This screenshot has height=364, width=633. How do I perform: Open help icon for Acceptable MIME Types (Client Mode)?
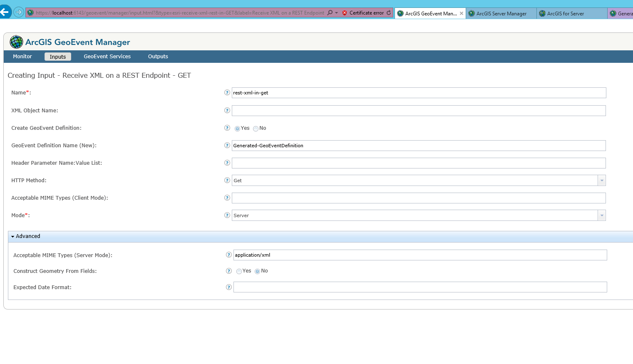tap(227, 198)
